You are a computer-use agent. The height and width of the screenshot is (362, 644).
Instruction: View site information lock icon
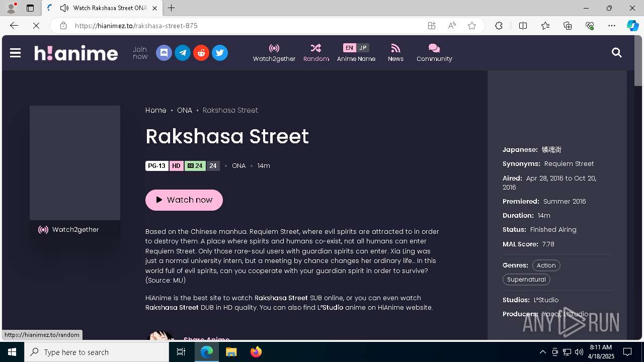pyautogui.click(x=63, y=26)
